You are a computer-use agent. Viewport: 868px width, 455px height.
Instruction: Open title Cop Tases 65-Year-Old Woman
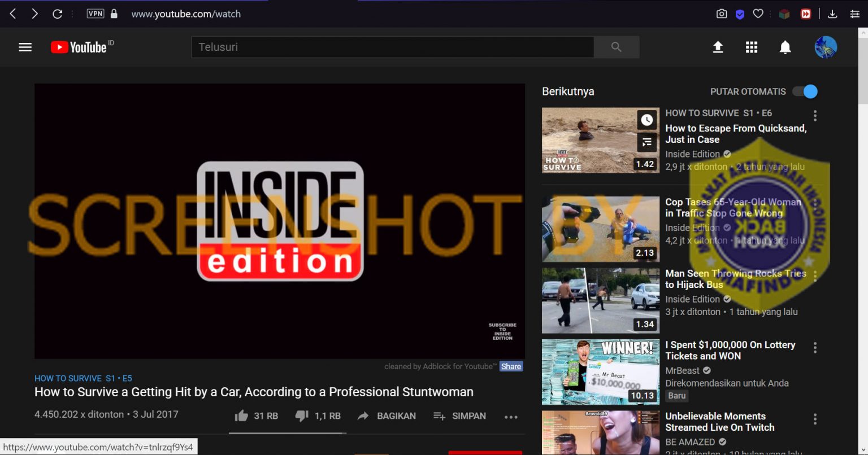733,207
